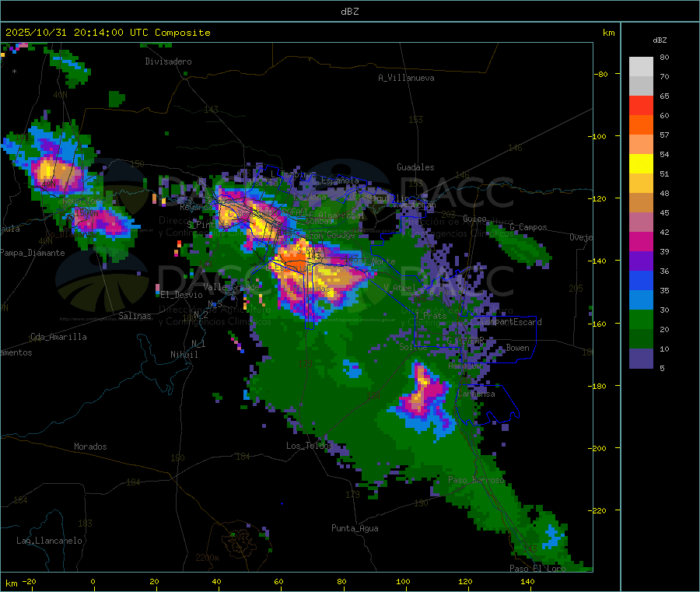Click the royal blue 35-36 dBZ legend swatch

click(x=641, y=281)
